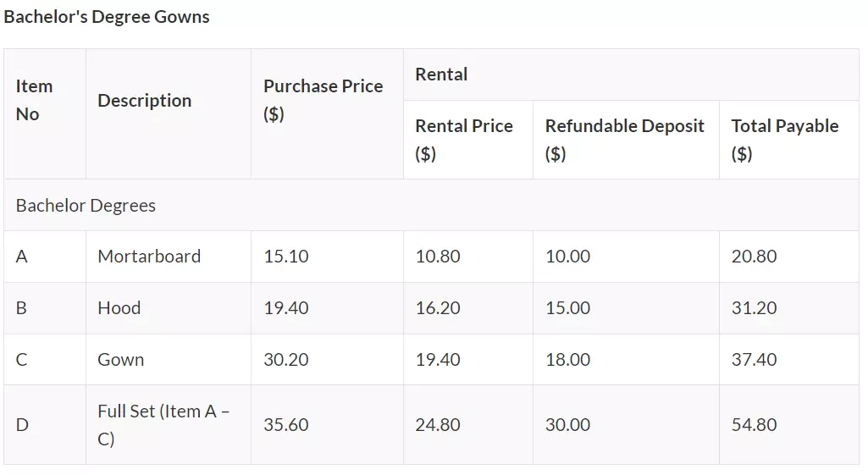This screenshot has width=868, height=475.
Task: Click the Bachelor's Degree Gowns heading
Action: coord(107,17)
